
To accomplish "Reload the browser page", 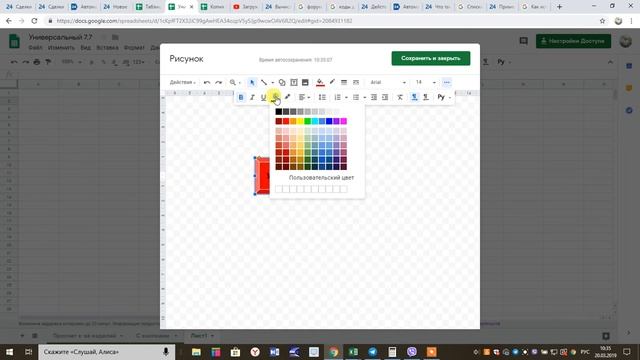I will point(34,21).
